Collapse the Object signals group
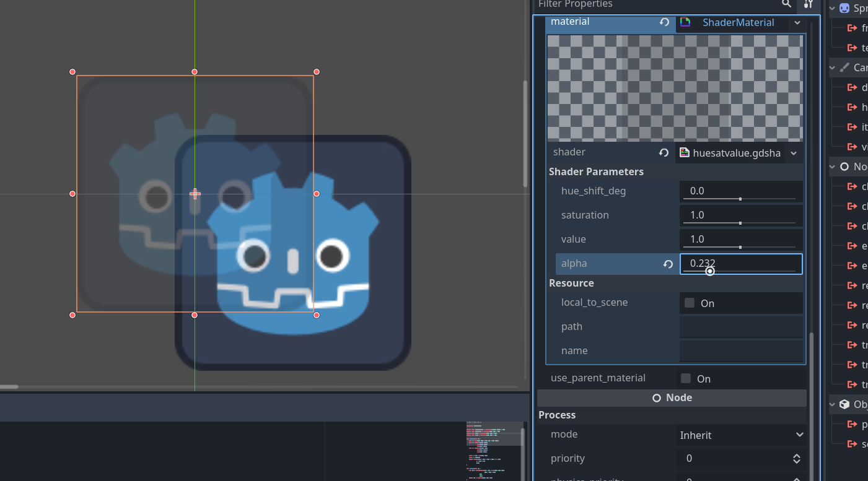This screenshot has height=481, width=868. click(x=833, y=404)
